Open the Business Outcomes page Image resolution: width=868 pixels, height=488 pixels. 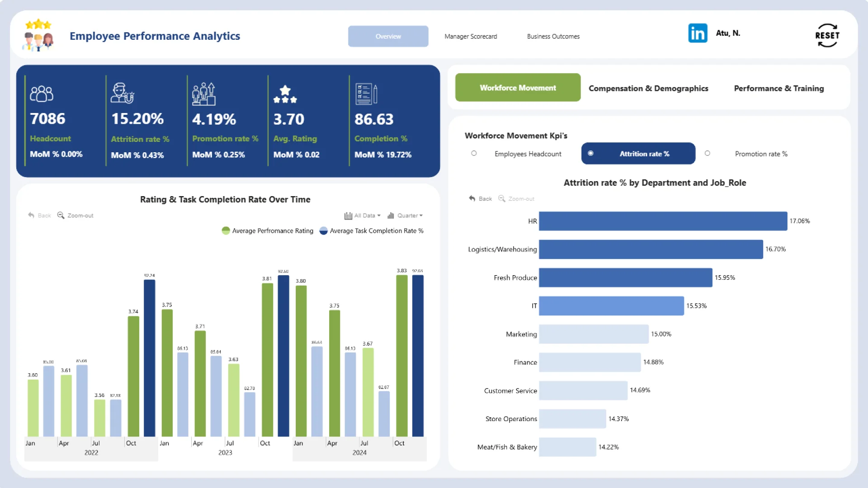553,37
